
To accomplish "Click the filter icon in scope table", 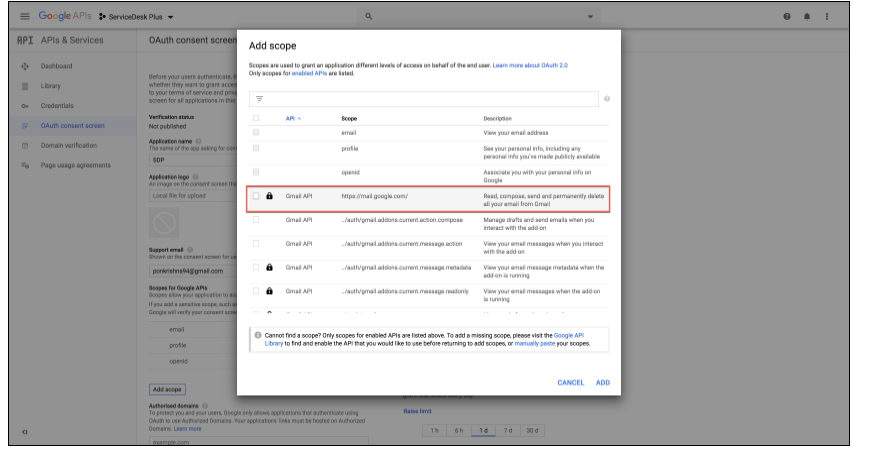I will [259, 98].
